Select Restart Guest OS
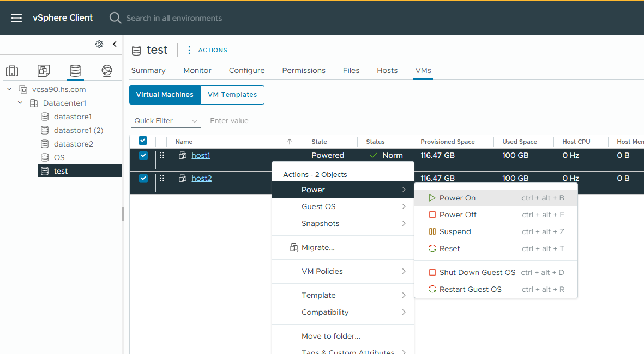The height and width of the screenshot is (354, 644). [496, 289]
